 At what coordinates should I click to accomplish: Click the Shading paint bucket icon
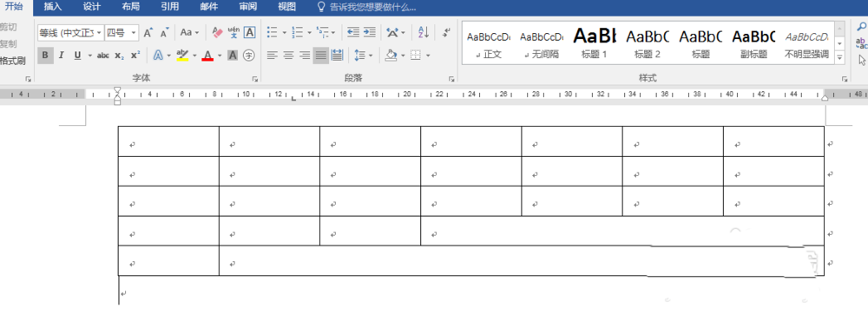tap(391, 56)
